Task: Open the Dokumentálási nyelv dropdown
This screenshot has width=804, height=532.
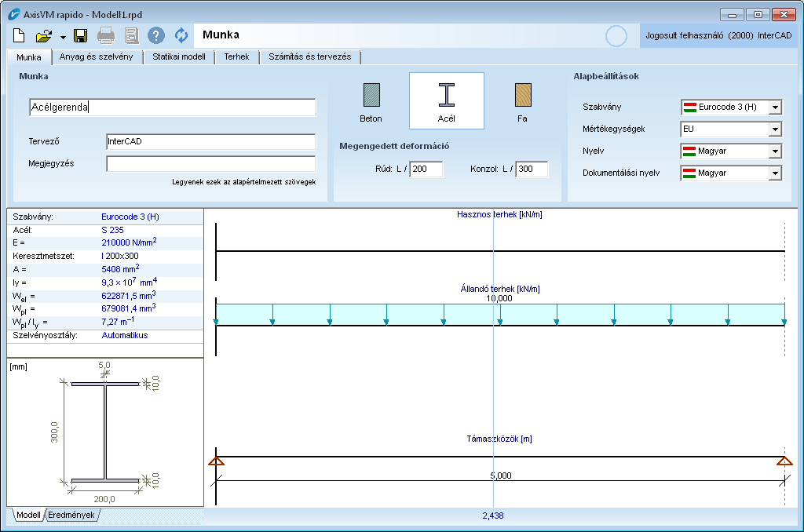Action: pyautogui.click(x=731, y=173)
